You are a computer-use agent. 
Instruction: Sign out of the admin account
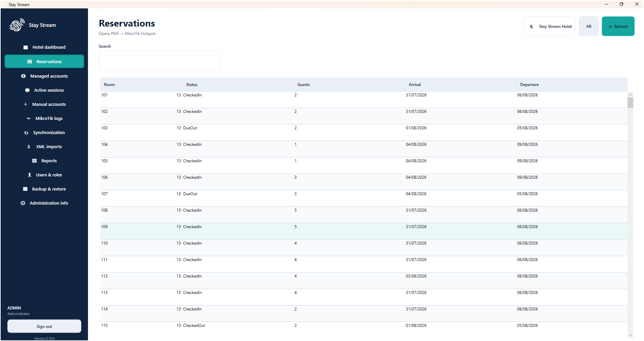coord(44,326)
